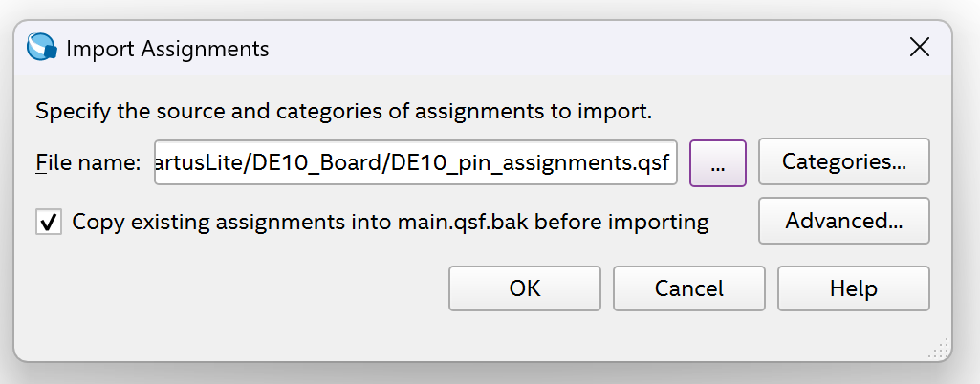Click the Quartus globe icon in title bar
Image resolution: width=980 pixels, height=384 pixels.
click(x=42, y=48)
